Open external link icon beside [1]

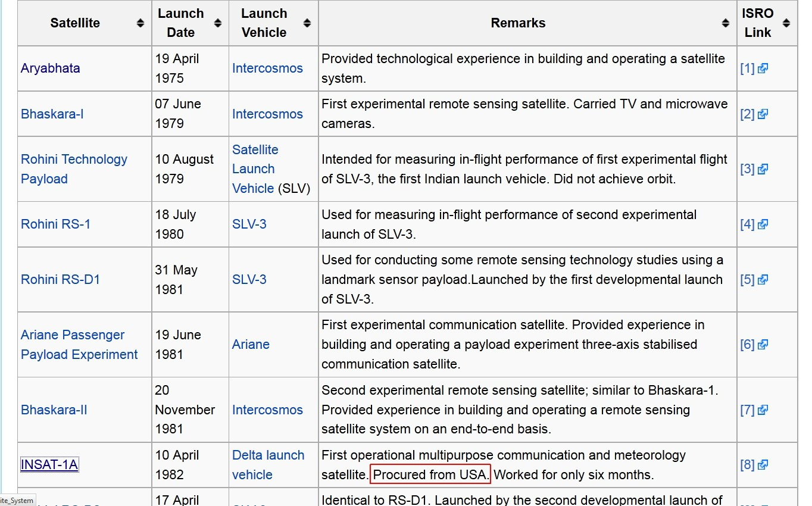(x=763, y=68)
